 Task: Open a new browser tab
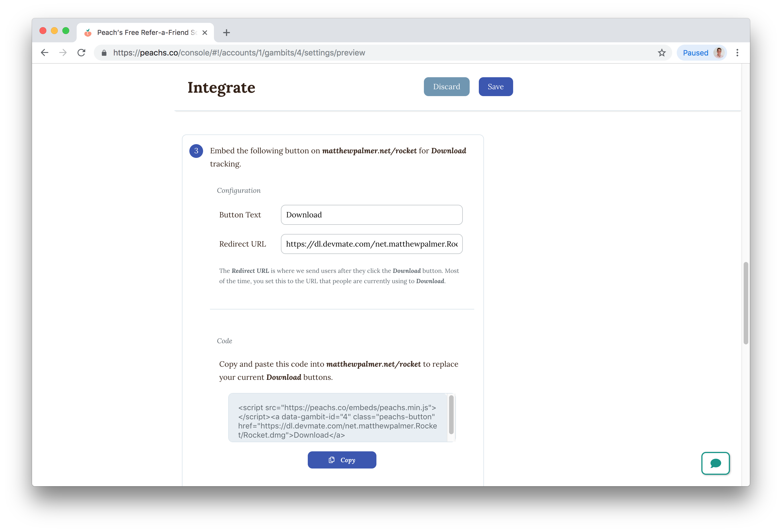coord(227,33)
